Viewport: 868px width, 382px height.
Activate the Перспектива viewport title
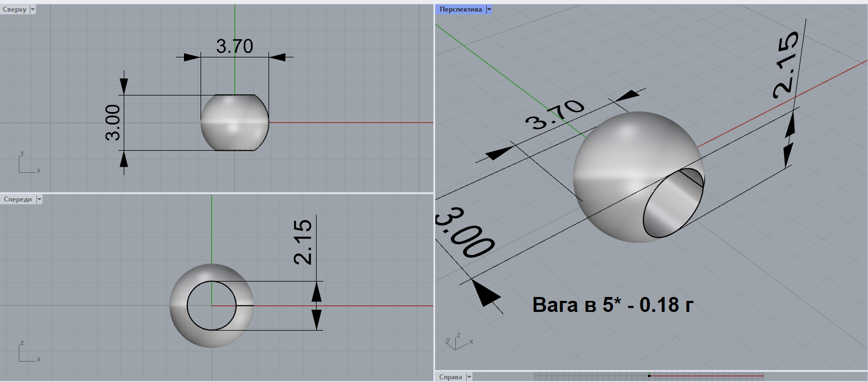tap(460, 9)
